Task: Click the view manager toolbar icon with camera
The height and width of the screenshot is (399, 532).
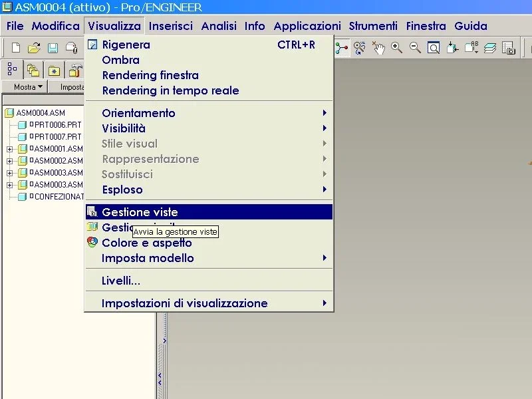Action: (509, 48)
